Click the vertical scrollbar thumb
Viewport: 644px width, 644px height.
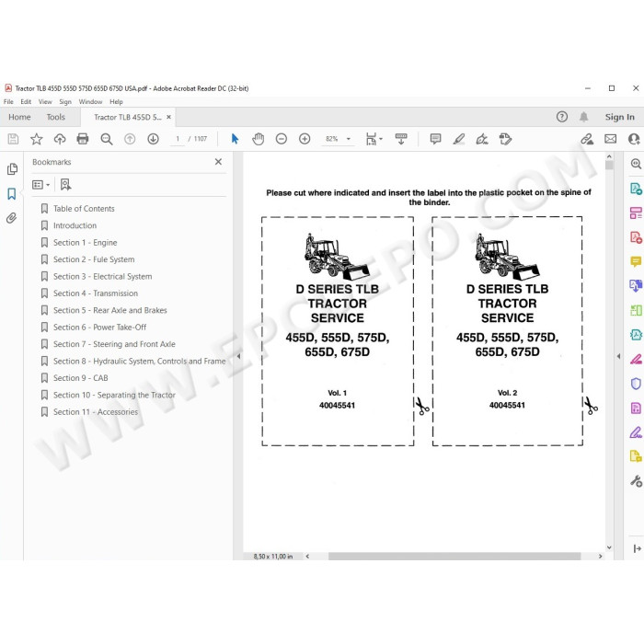[609, 165]
